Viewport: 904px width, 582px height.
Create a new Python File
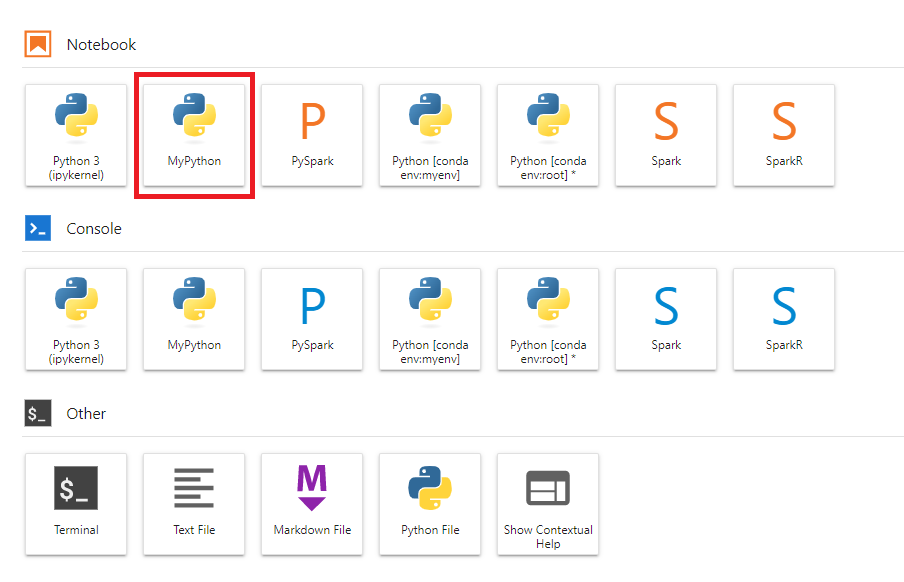(x=430, y=503)
